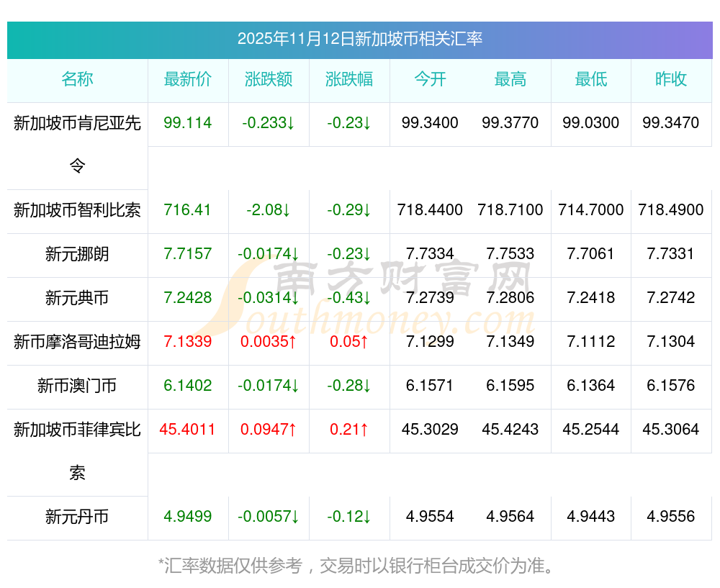The height and width of the screenshot is (588, 720).
Task: Click the low value 714.7000
Action: pyautogui.click(x=591, y=210)
